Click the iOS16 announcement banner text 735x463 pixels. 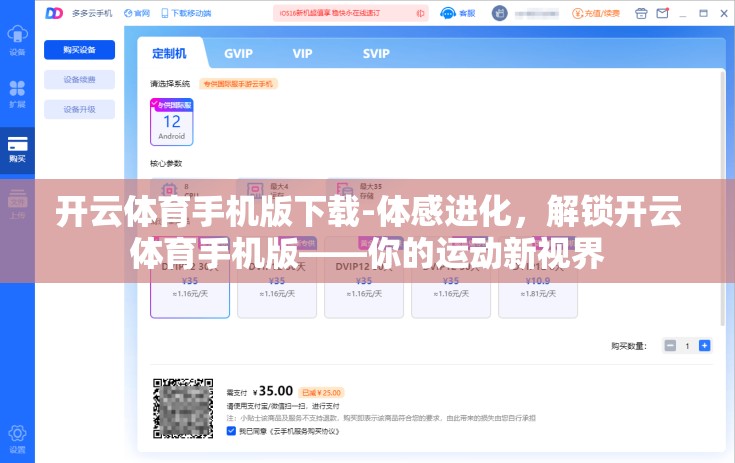click(330, 13)
